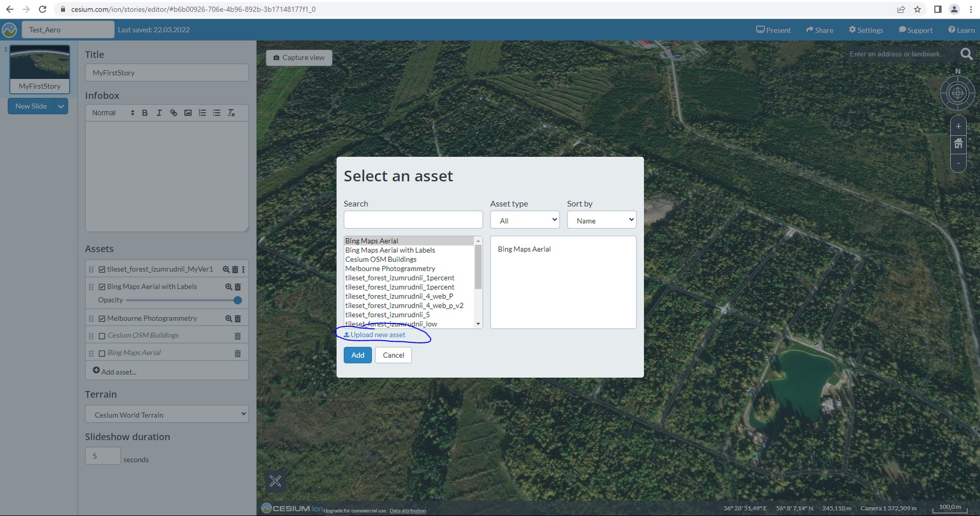Open the Learn menu
Screen dimensions: 980x516
coord(961,30)
